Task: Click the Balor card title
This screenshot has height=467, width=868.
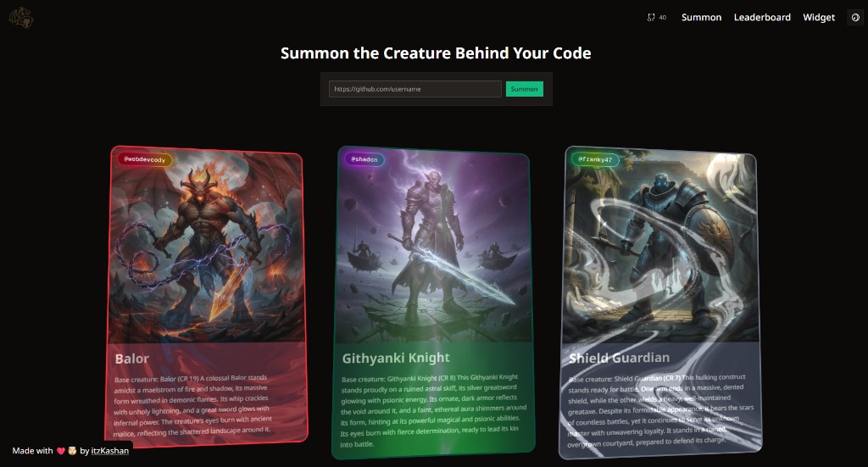Action: pyautogui.click(x=131, y=359)
